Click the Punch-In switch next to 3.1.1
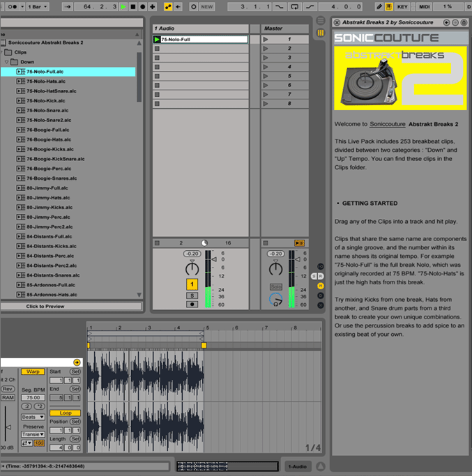The width and height of the screenshot is (472, 476). (x=279, y=7)
